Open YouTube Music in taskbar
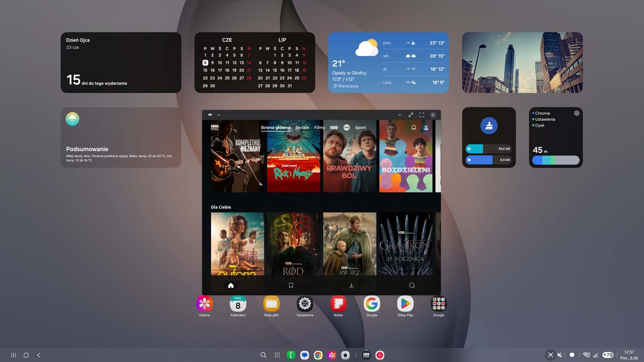The width and height of the screenshot is (644, 362). 380,355
